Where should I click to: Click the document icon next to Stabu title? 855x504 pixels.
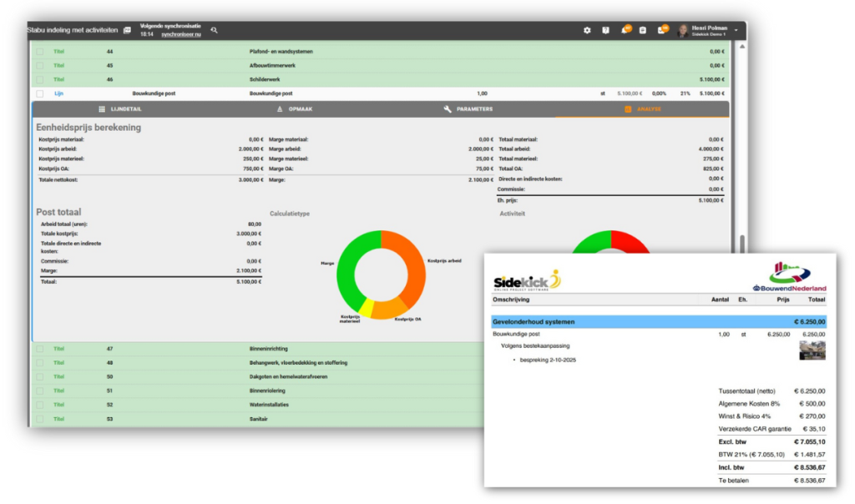coord(127,30)
